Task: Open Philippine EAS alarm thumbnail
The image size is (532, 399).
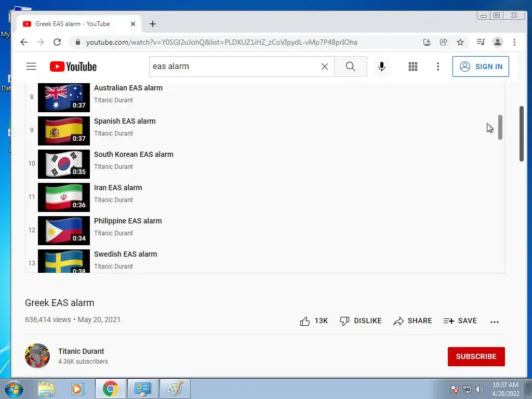Action: (64, 230)
